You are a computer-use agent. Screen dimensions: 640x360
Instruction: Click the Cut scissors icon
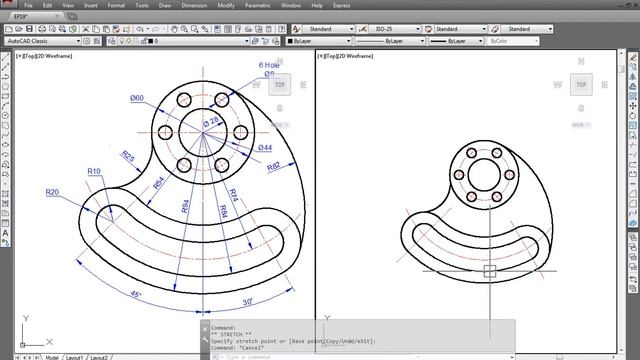click(85, 29)
